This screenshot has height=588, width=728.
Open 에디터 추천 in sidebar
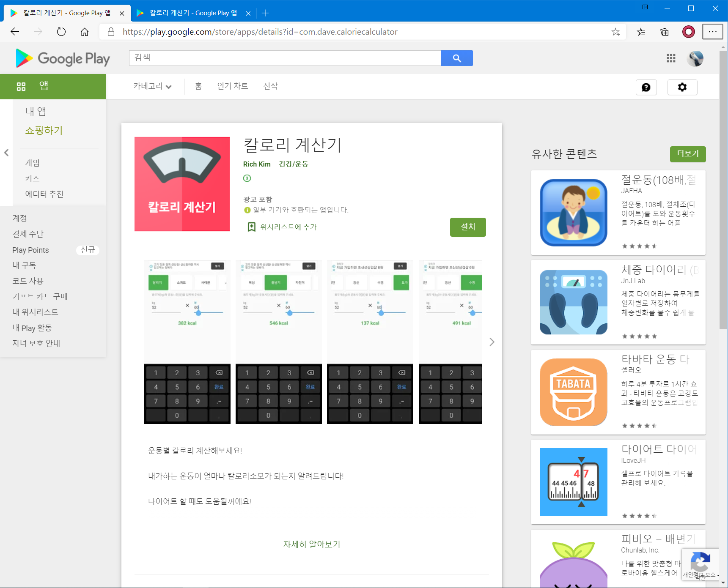point(44,194)
